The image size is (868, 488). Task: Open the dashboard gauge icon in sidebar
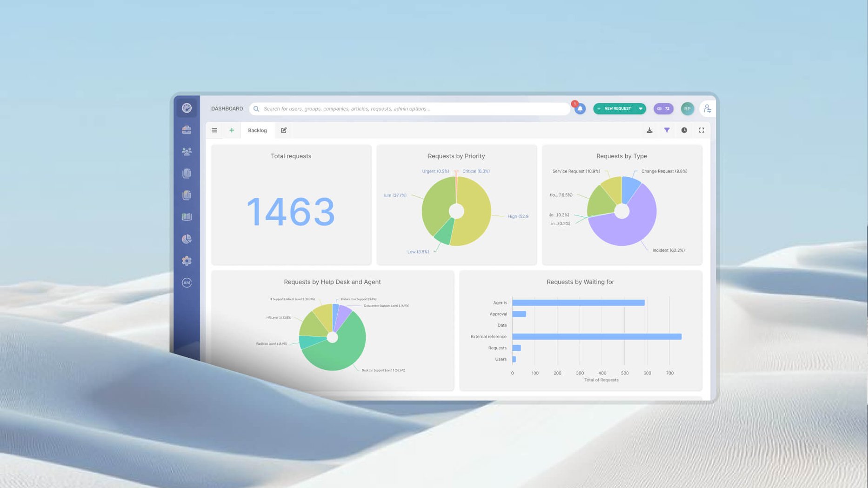[x=187, y=108]
